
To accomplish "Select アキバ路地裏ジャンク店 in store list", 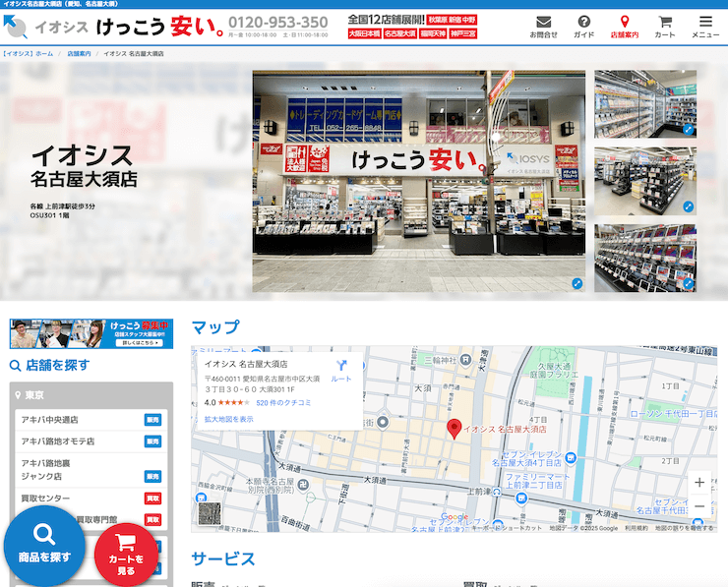I will 91,470.
